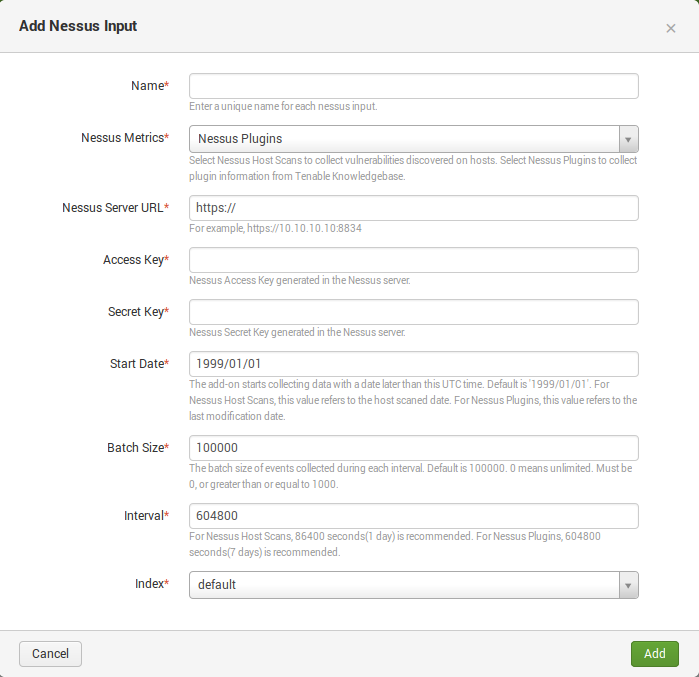Open the Index combo box set to default
Viewport: 699px width, 677px height.
point(414,585)
